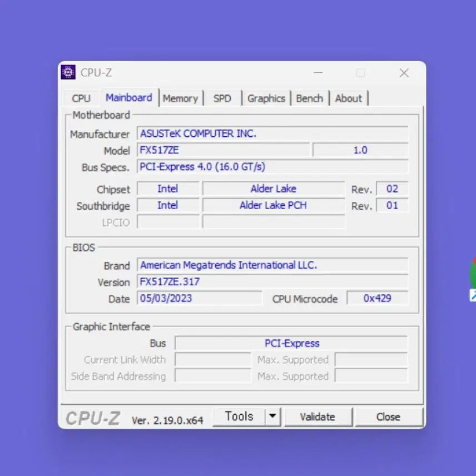Screen dimensions: 476x476
Task: Switch to the SPD tab
Action: pyautogui.click(x=222, y=98)
